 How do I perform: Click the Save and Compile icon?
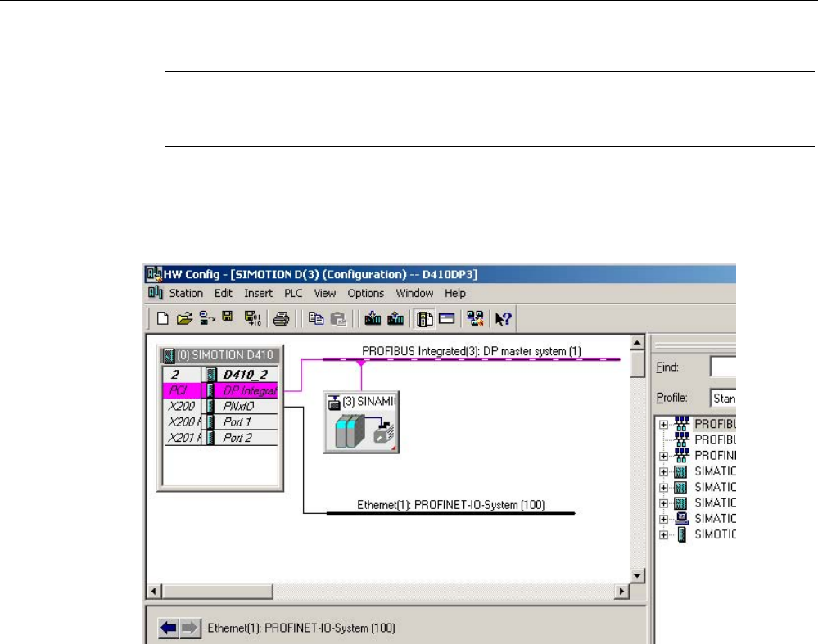(x=253, y=318)
